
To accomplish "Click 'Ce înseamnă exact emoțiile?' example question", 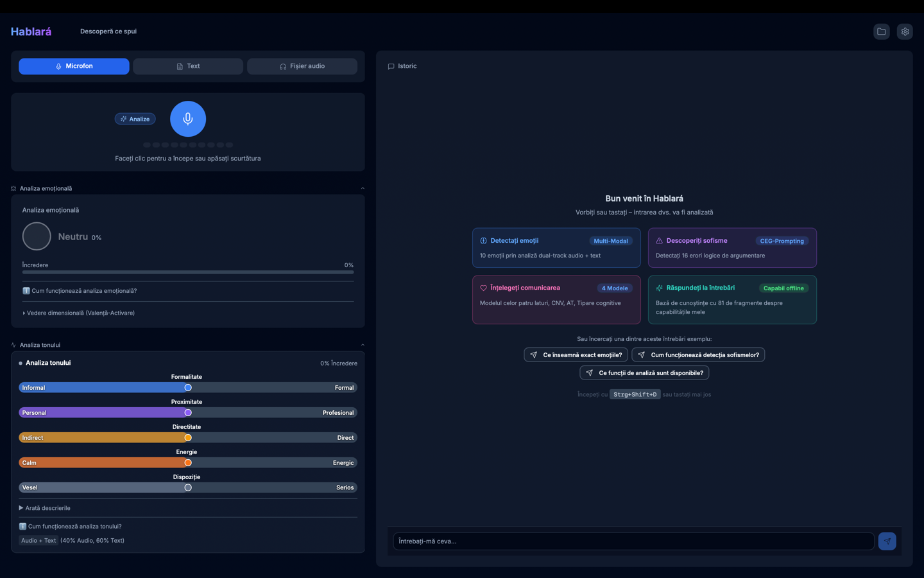I will pyautogui.click(x=576, y=355).
